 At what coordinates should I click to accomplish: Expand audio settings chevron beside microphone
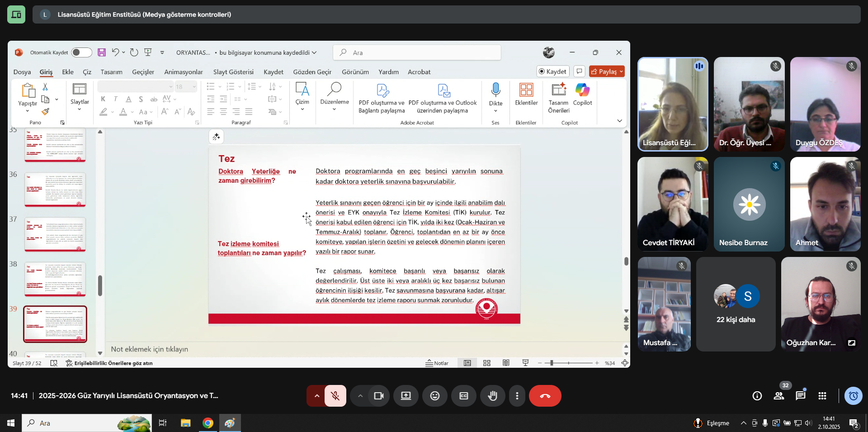click(x=317, y=396)
